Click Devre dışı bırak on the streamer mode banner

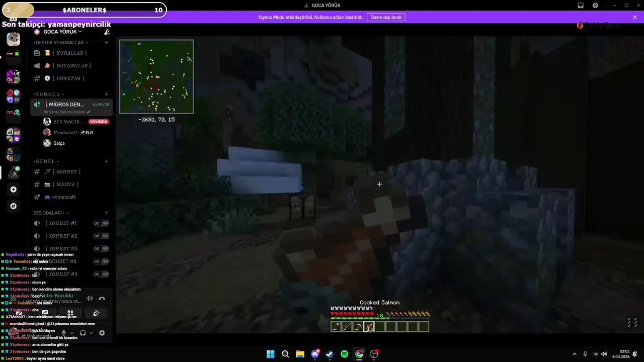tap(386, 17)
